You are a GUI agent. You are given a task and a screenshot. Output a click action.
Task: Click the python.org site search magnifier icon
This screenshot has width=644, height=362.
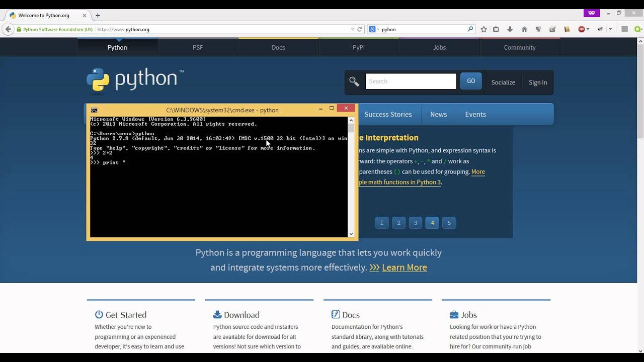(x=354, y=81)
